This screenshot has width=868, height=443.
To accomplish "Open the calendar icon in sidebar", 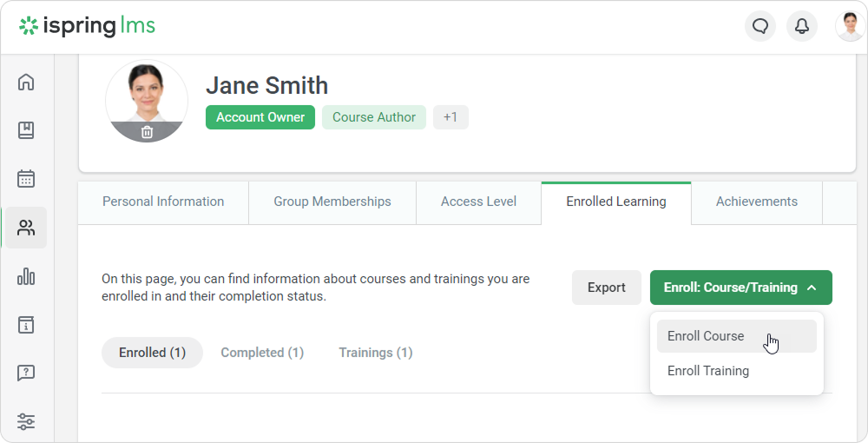I will click(26, 179).
